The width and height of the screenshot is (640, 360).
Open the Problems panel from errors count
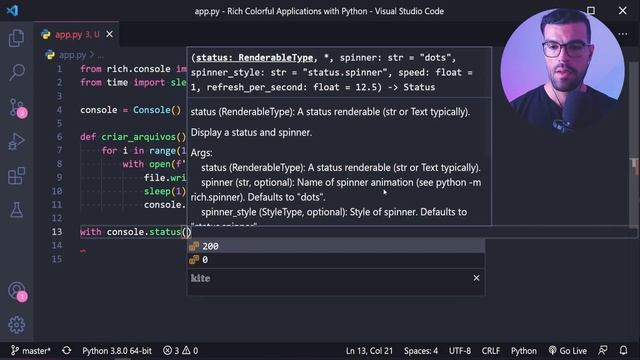click(180, 351)
